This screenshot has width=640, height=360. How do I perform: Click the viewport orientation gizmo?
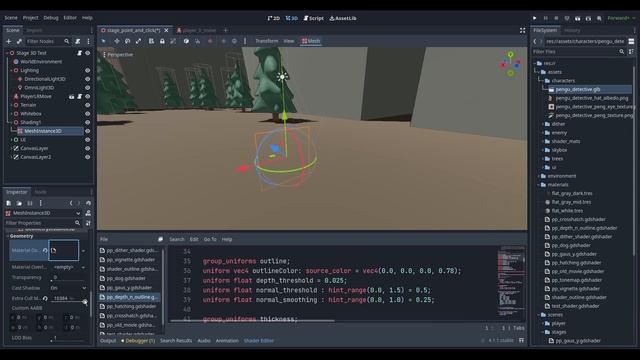tap(510, 64)
